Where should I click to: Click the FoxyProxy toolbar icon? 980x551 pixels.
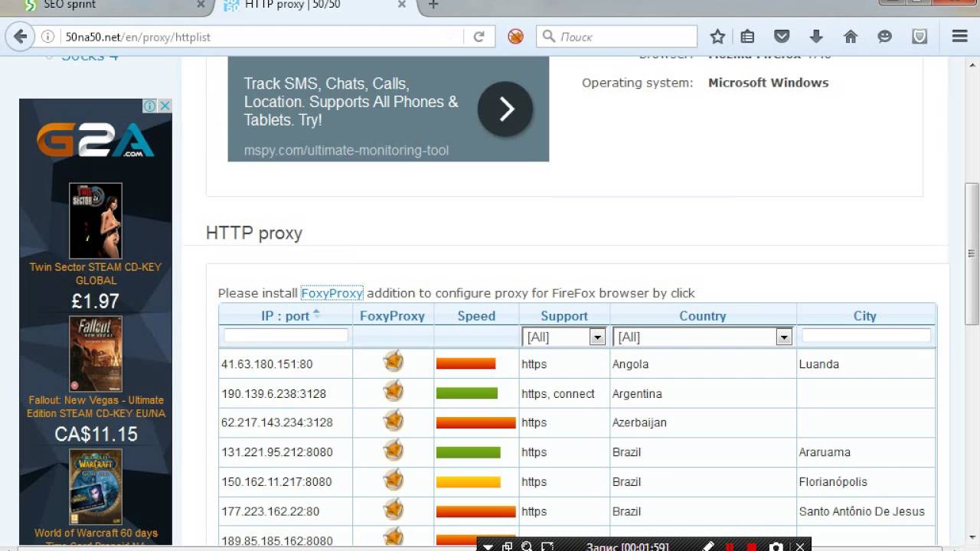[x=515, y=36]
